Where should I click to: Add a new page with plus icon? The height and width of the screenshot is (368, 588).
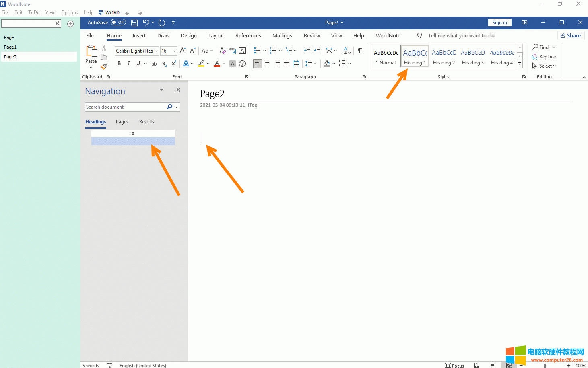click(70, 24)
